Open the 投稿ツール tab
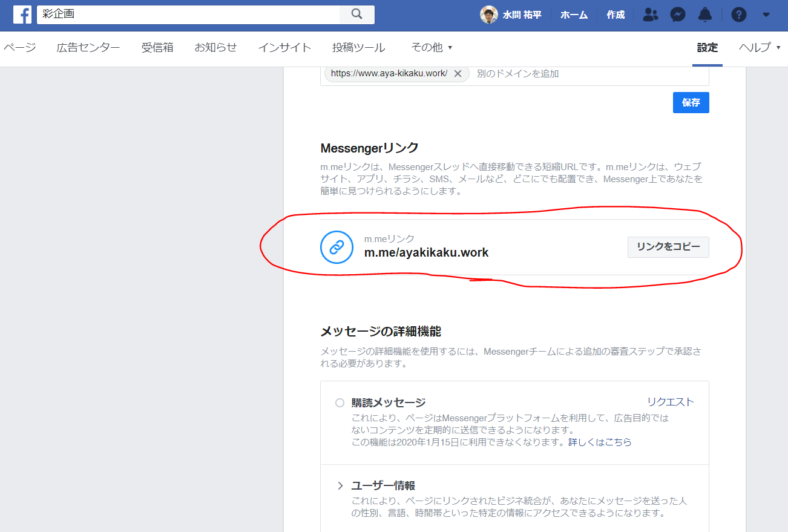 [358, 48]
